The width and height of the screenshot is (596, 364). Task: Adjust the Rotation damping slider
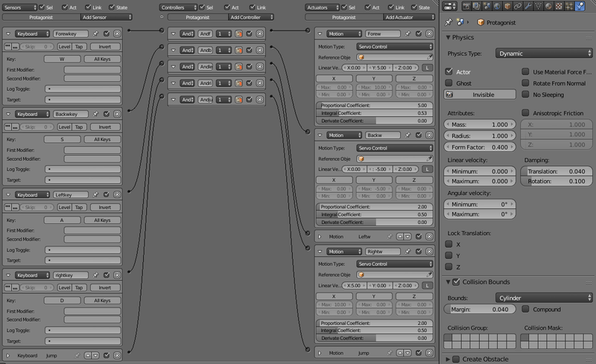[557, 181]
